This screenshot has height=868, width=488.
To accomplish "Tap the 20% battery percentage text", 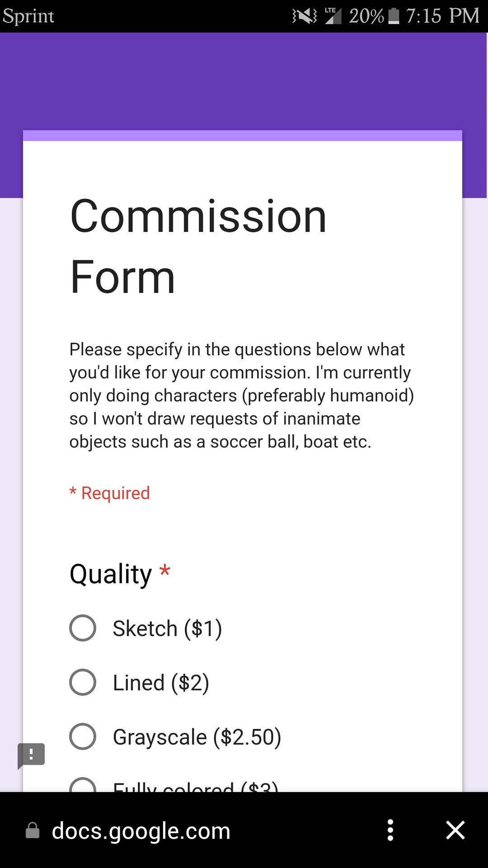I will click(x=366, y=16).
